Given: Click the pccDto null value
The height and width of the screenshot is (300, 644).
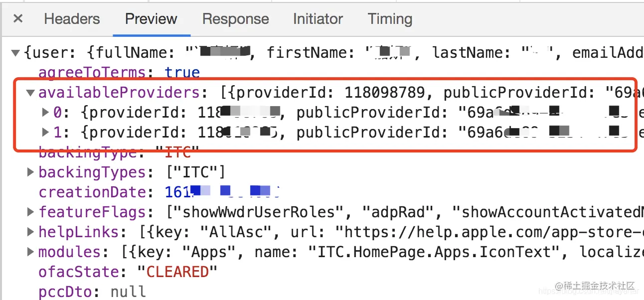Looking at the screenshot, I should tap(128, 292).
